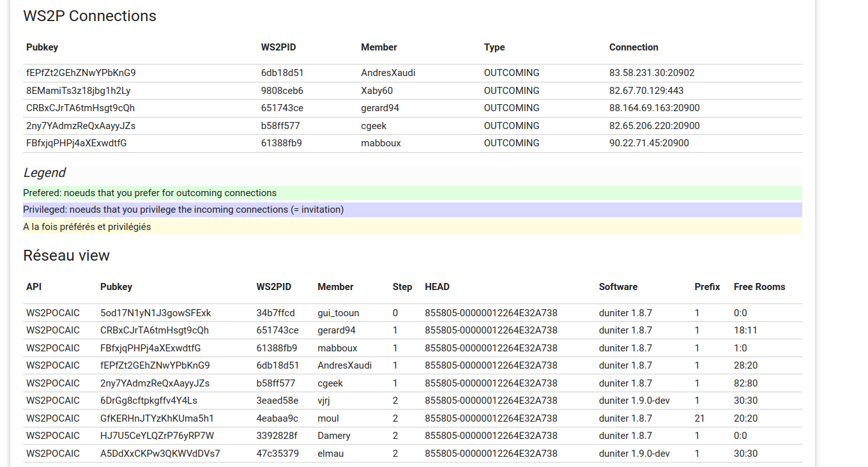
Task: Click the Type column header
Action: (x=494, y=47)
